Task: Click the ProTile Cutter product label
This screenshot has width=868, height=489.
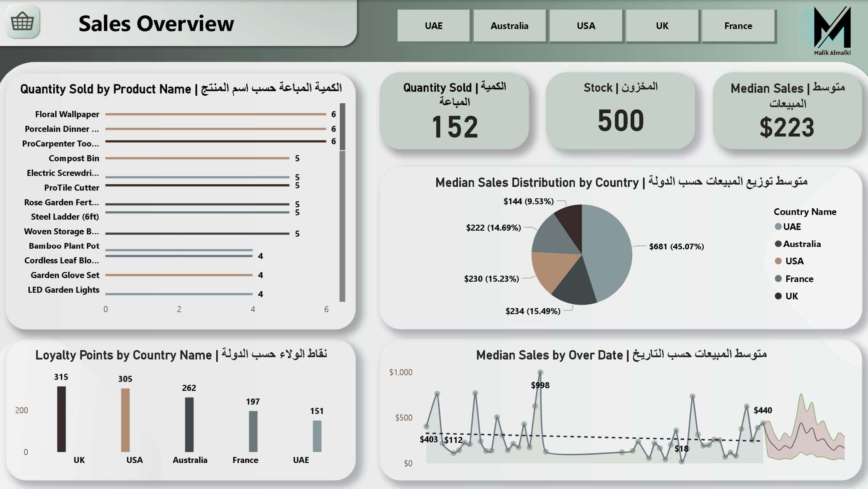Action: point(72,187)
